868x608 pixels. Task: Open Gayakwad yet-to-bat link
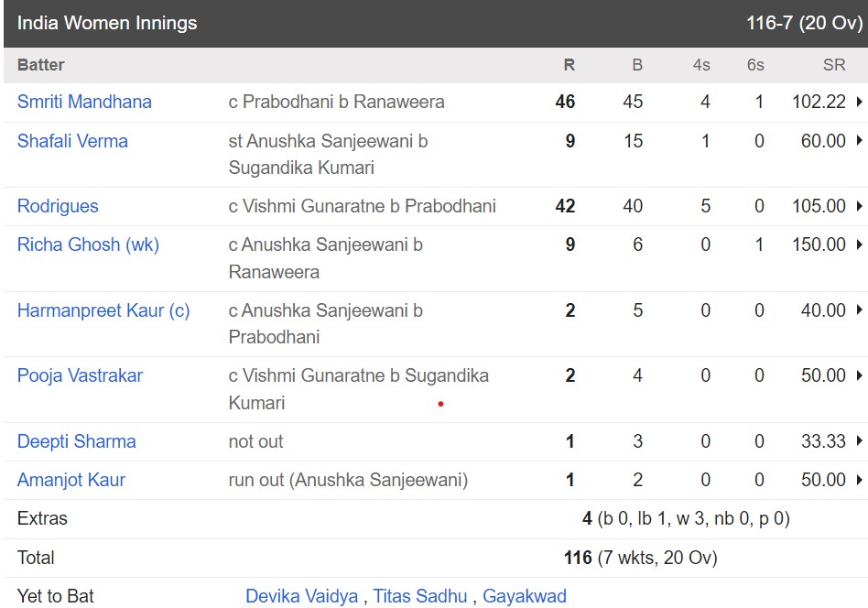click(525, 596)
